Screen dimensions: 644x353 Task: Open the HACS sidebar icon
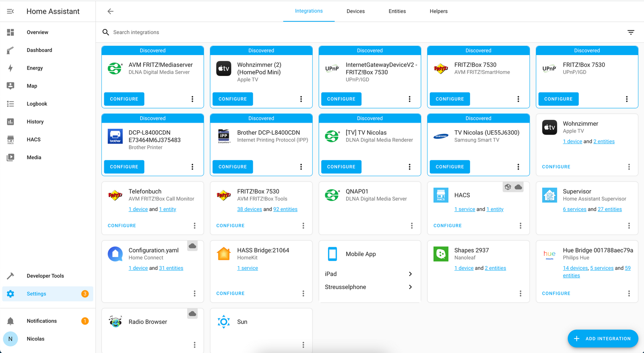coord(10,140)
